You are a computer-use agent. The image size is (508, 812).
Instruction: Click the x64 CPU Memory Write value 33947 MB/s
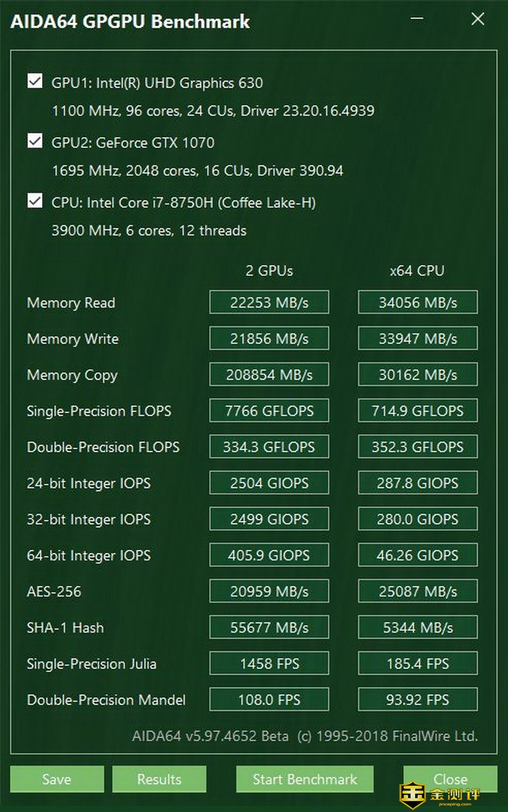(x=417, y=339)
